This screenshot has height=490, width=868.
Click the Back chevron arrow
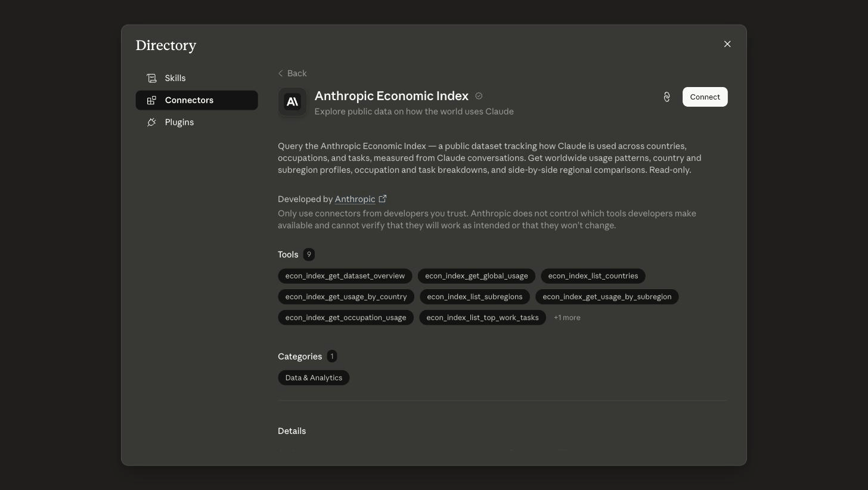281,73
